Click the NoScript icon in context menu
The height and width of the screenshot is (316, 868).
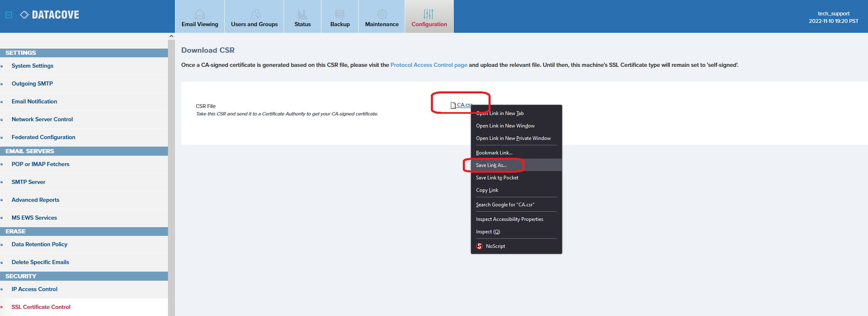coord(479,246)
